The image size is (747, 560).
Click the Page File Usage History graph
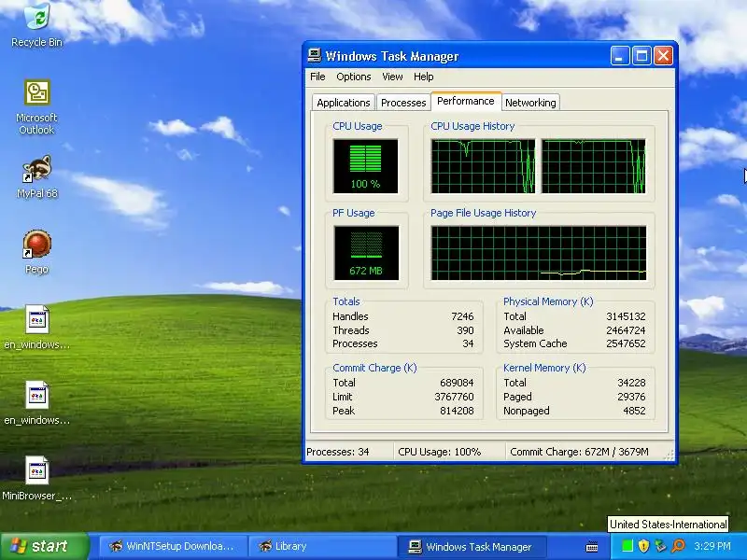[539, 253]
